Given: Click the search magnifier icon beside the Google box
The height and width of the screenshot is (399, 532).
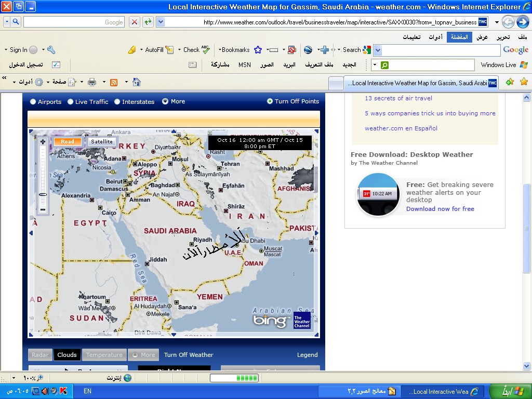Looking at the screenshot, I should (16, 22).
